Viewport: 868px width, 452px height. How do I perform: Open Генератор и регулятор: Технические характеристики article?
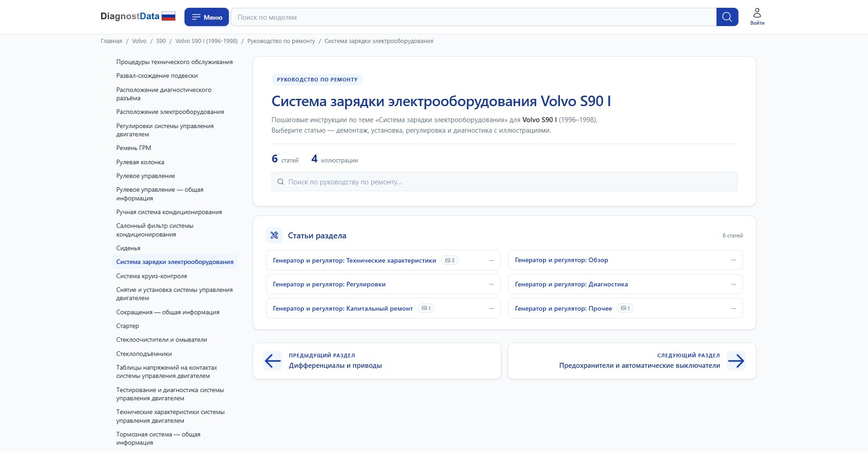point(383,260)
